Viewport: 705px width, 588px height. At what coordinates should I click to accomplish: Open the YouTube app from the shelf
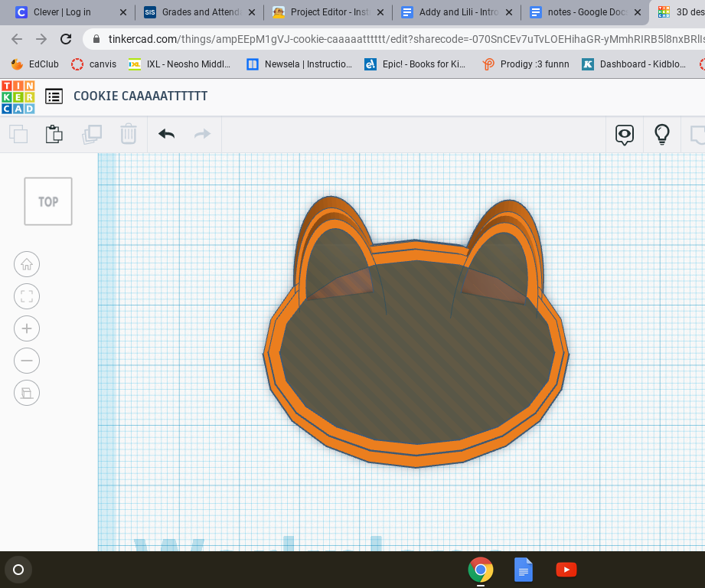point(566,570)
